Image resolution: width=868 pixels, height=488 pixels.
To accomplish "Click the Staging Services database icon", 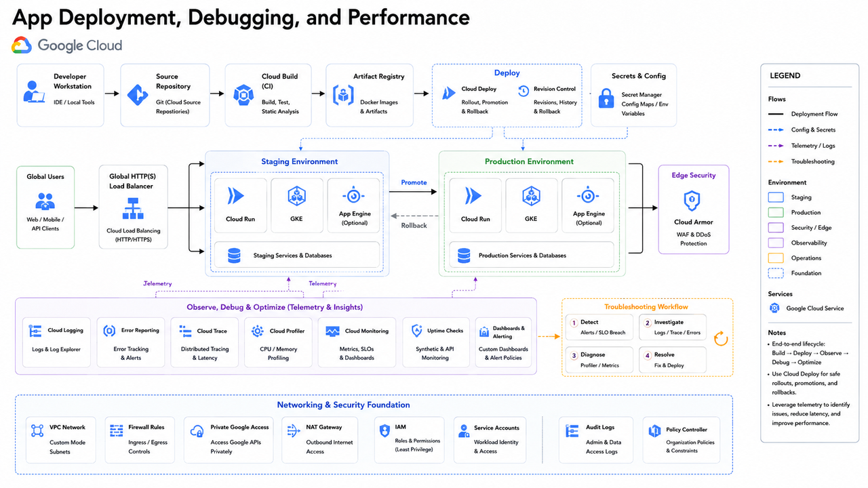I will click(234, 256).
